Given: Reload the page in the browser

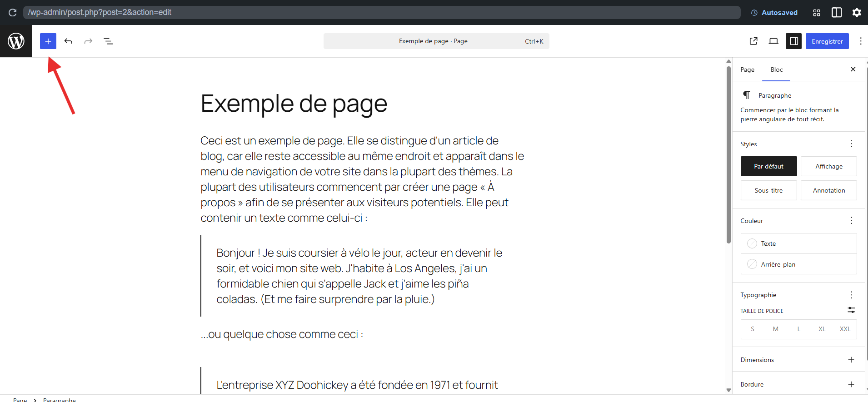Looking at the screenshot, I should [13, 13].
